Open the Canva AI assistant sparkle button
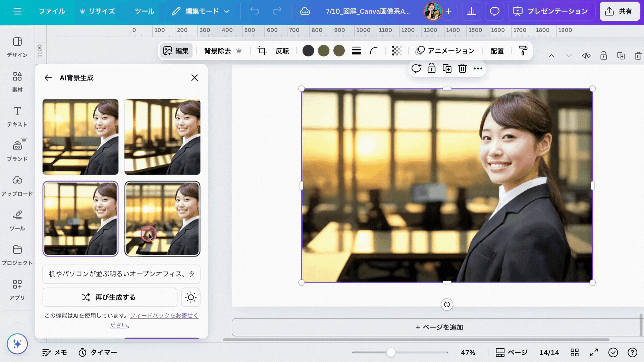644x362 pixels. click(x=17, y=344)
